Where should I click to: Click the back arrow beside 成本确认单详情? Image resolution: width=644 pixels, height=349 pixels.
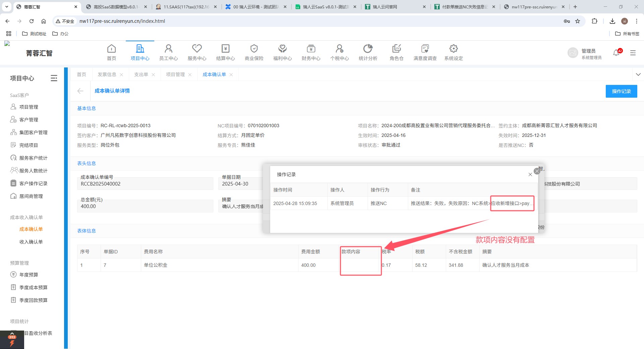tap(80, 91)
